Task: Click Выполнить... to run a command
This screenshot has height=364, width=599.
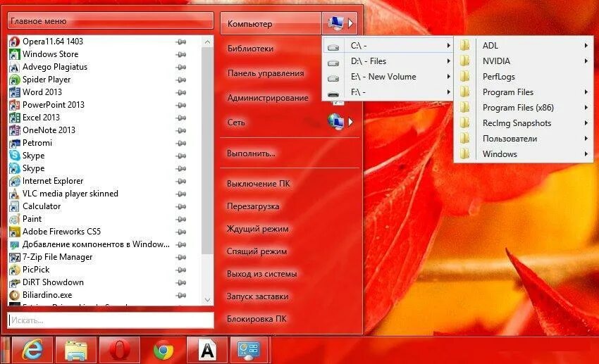Action: pos(251,153)
